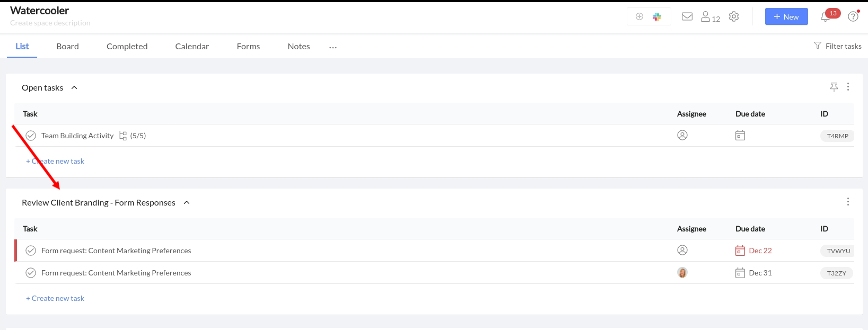Open the Forms tab
This screenshot has width=868, height=330.
[248, 46]
